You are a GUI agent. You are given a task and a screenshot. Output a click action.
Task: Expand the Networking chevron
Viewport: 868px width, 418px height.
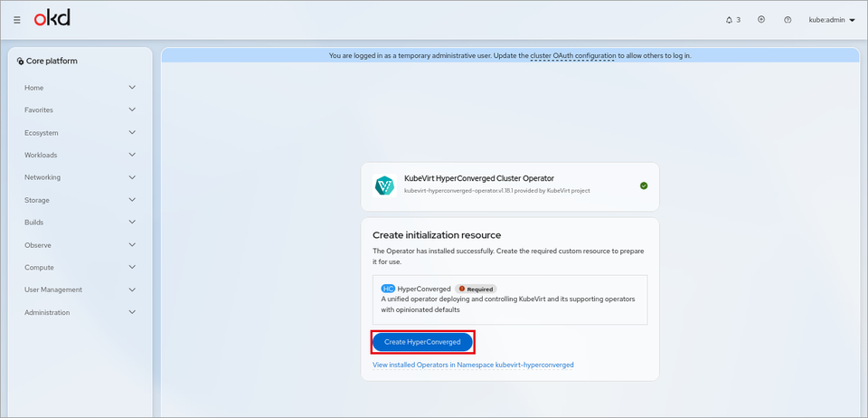[132, 177]
